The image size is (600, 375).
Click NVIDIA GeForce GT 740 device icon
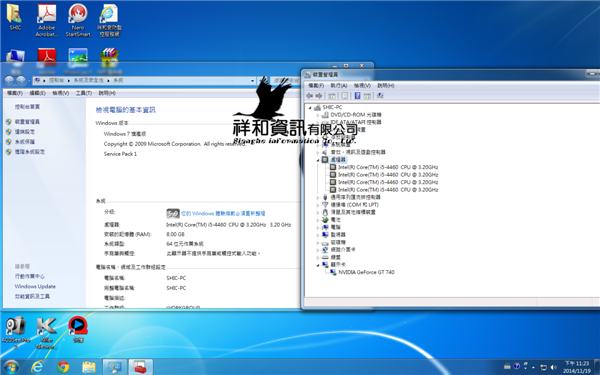[x=333, y=272]
